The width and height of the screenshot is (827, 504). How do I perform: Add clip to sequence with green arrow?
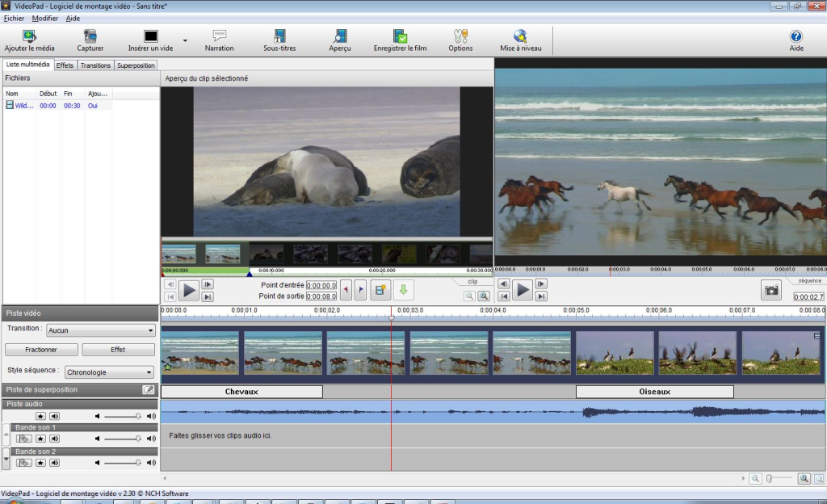404,289
